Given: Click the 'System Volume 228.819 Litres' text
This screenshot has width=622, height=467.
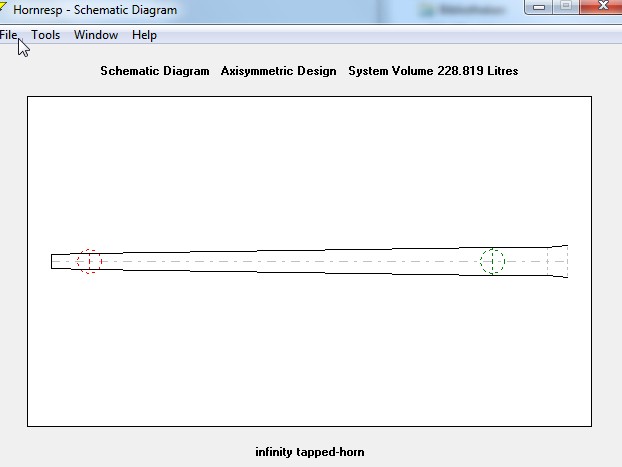Looking at the screenshot, I should (x=433, y=71).
